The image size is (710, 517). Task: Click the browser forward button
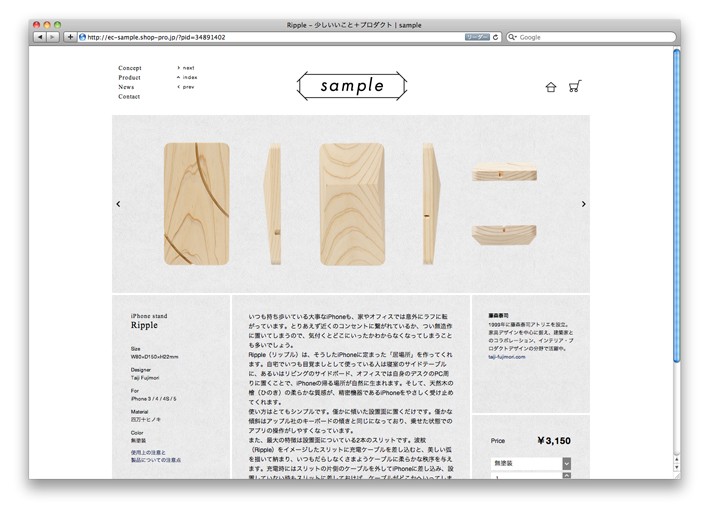(x=53, y=37)
